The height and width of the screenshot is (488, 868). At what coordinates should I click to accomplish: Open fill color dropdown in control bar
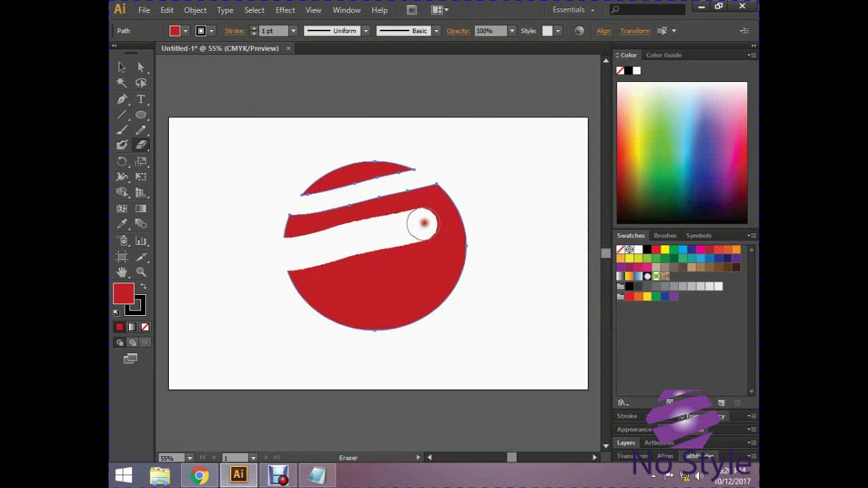coord(185,31)
